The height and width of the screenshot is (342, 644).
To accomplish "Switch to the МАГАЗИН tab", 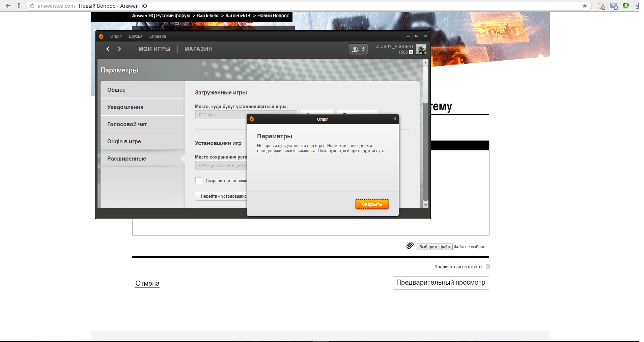I will coord(198,49).
